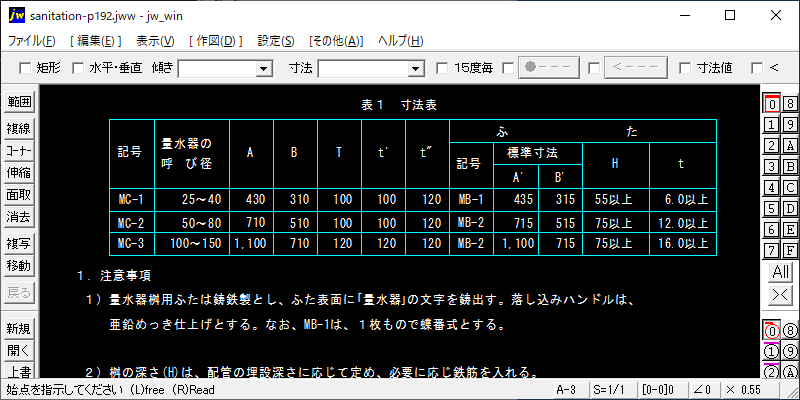The image size is (800, 400).
Task: Click the 新規 (new file) button
Action: coord(19,329)
